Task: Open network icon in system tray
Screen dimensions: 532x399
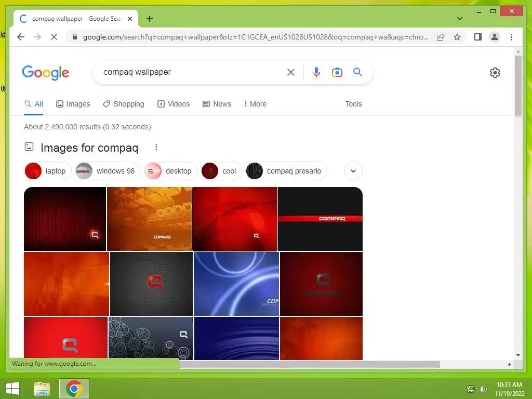Action: tap(471, 389)
